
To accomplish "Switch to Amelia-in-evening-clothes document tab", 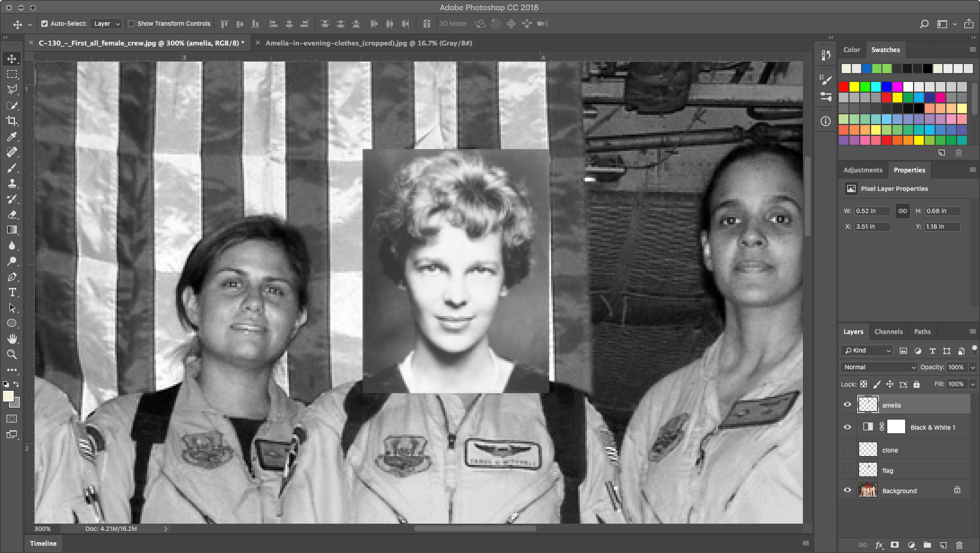I will 369,43.
